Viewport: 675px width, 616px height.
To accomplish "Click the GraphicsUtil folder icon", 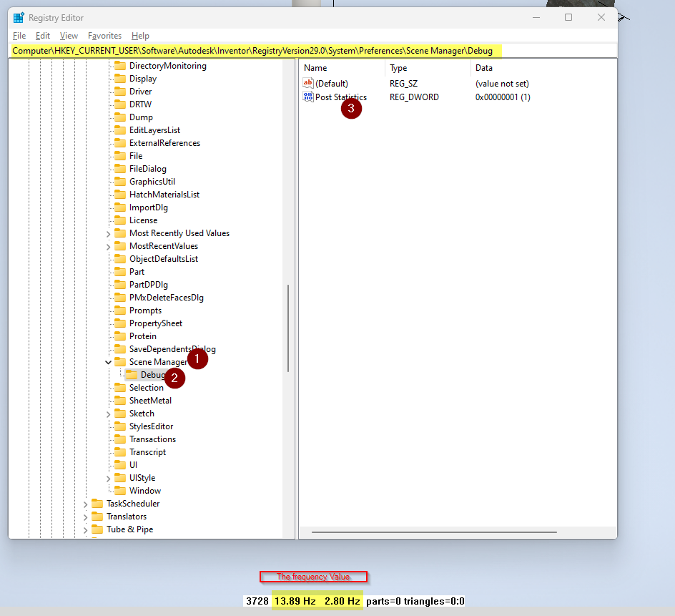I will coord(120,182).
